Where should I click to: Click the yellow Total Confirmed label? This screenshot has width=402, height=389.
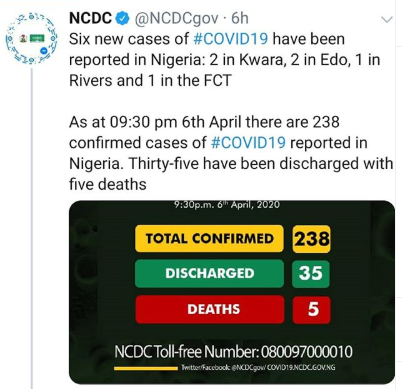coord(209,239)
